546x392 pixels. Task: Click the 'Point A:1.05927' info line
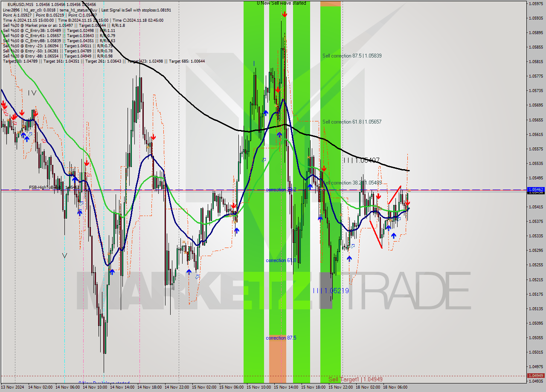pyautogui.click(x=17, y=15)
